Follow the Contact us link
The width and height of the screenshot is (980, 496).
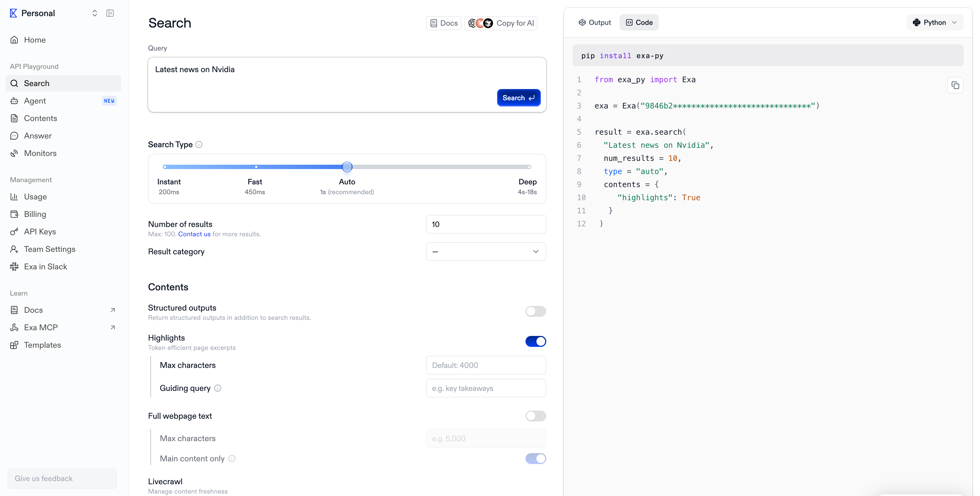pos(194,234)
